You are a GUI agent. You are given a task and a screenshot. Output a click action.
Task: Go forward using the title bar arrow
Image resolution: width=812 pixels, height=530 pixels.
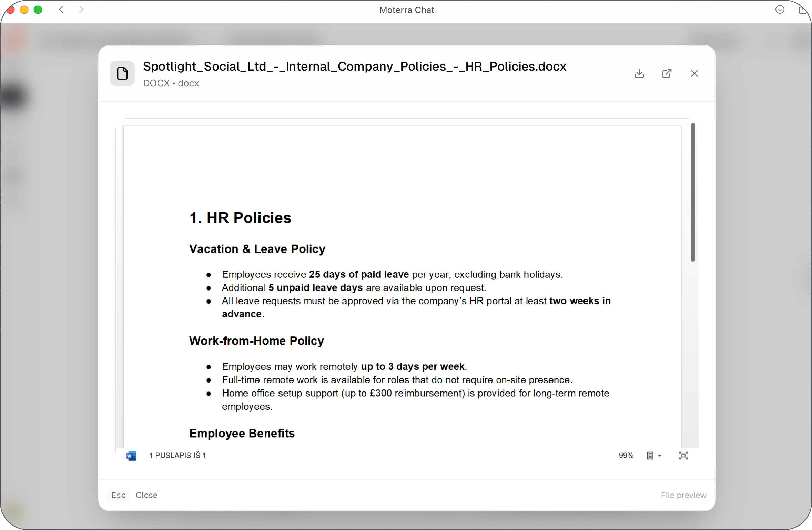coord(81,10)
